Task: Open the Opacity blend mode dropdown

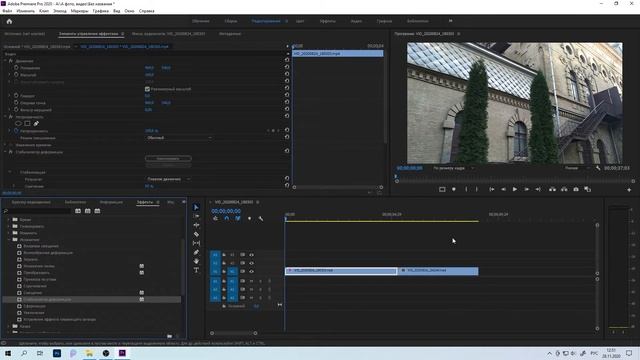Action: [179, 138]
